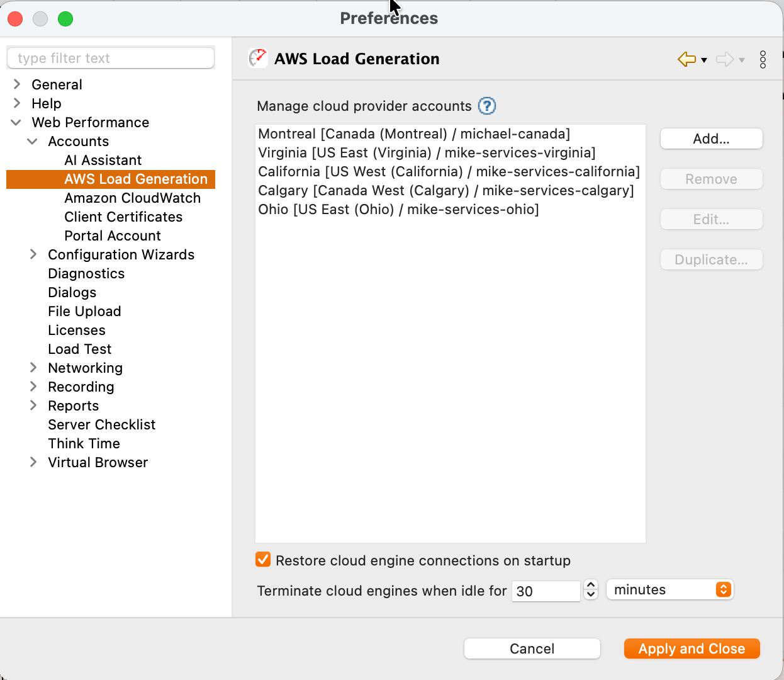Screen dimensions: 784x680
Task: Click the red close window button
Action: point(15,19)
